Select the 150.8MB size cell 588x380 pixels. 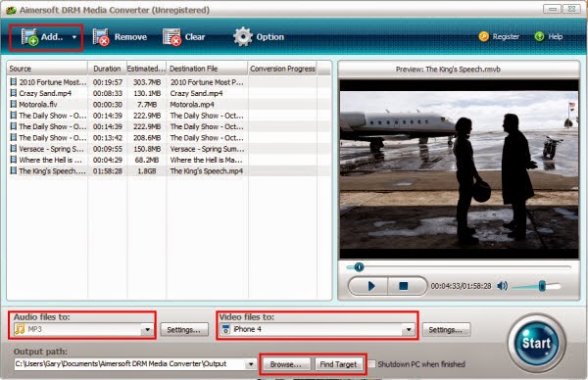[147, 149]
